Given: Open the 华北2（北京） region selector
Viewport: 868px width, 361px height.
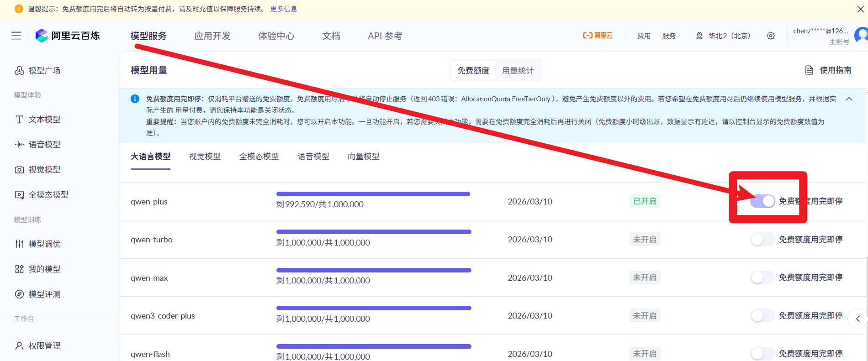Looking at the screenshot, I should pyautogui.click(x=729, y=36).
